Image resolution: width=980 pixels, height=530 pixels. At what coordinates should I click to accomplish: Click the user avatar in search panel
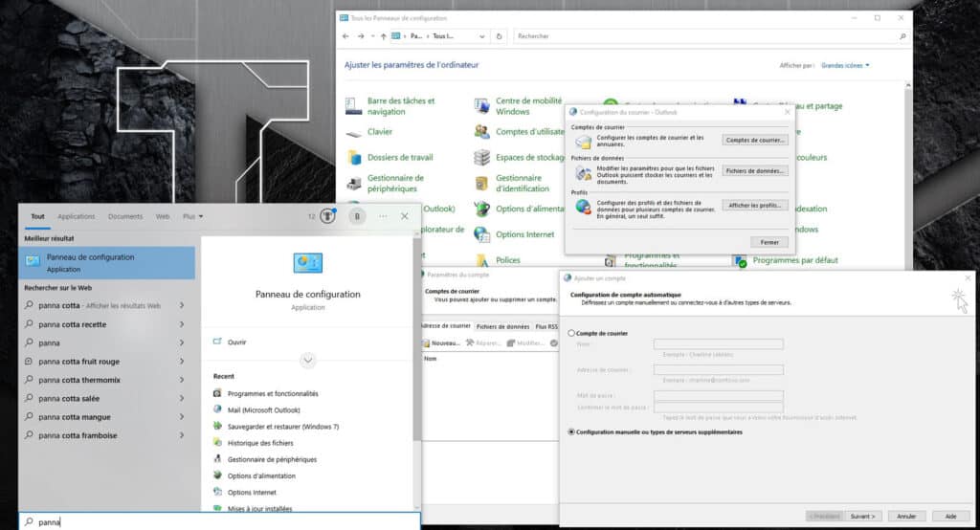pyautogui.click(x=357, y=216)
